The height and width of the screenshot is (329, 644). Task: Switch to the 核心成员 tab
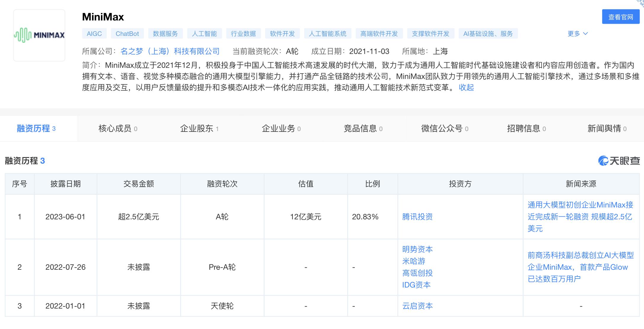pos(117,128)
